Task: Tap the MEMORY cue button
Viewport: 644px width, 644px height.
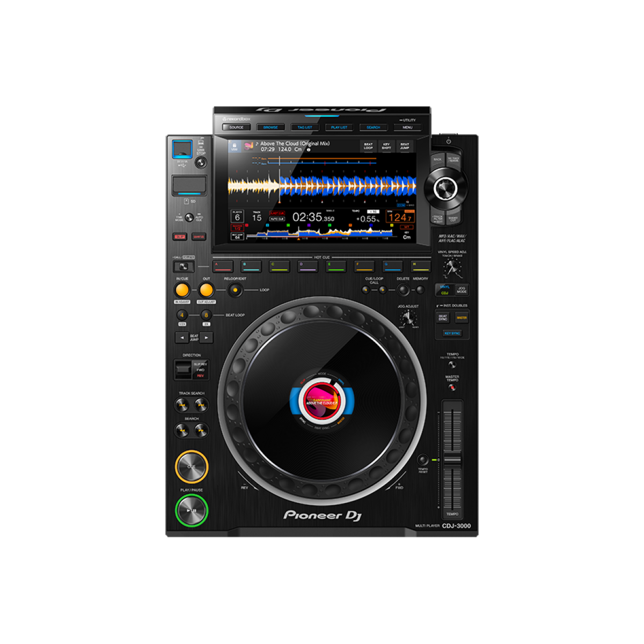Action: click(420, 290)
